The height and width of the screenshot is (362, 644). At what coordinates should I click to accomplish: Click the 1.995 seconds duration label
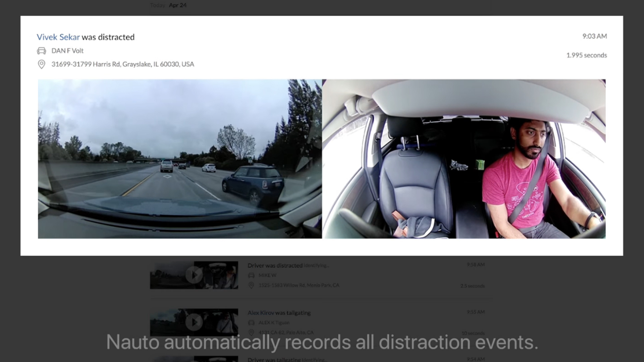[x=586, y=55]
